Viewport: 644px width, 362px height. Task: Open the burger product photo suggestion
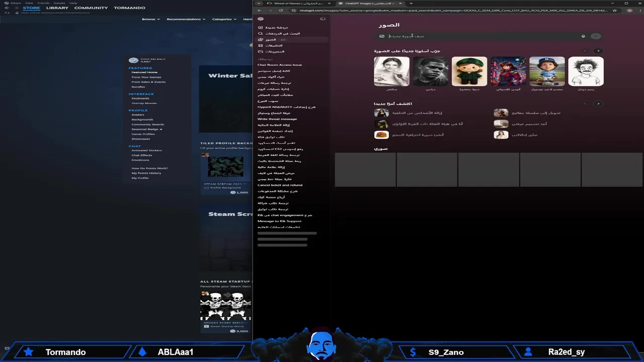[x=409, y=135]
